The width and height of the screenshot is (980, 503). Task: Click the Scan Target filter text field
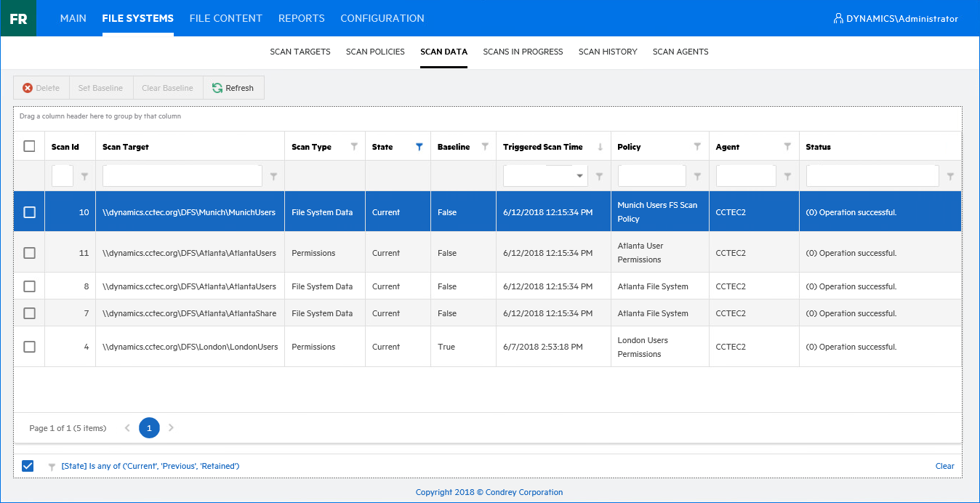182,176
